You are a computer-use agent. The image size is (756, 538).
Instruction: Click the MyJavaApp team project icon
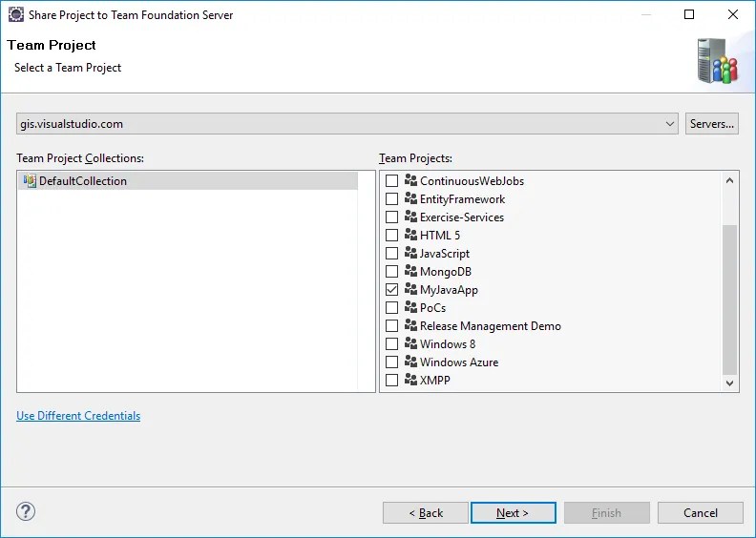(x=410, y=289)
